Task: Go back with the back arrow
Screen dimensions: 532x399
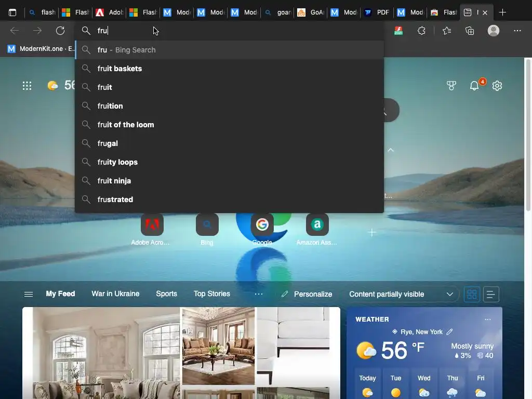Action: [15, 31]
